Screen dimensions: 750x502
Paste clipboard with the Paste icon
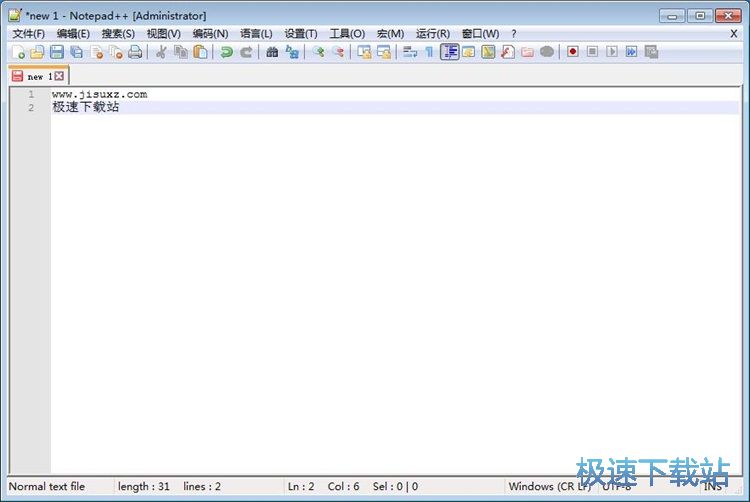coord(200,52)
